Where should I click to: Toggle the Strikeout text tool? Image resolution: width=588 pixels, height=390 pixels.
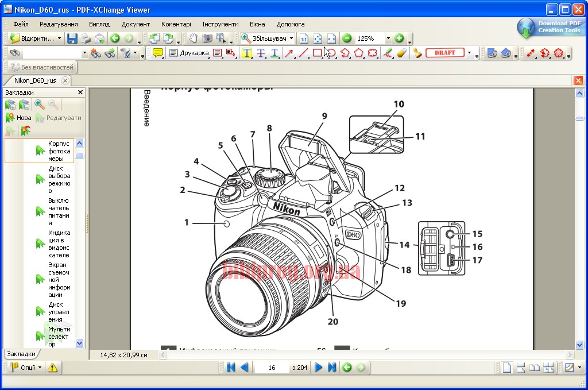coord(261,53)
